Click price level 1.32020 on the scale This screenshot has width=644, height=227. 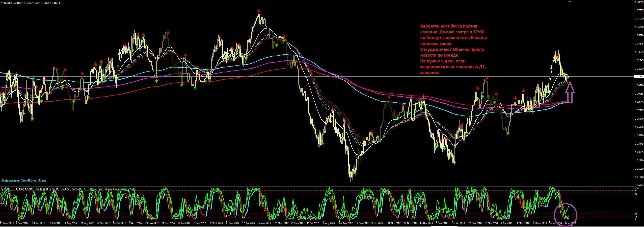pos(639,69)
